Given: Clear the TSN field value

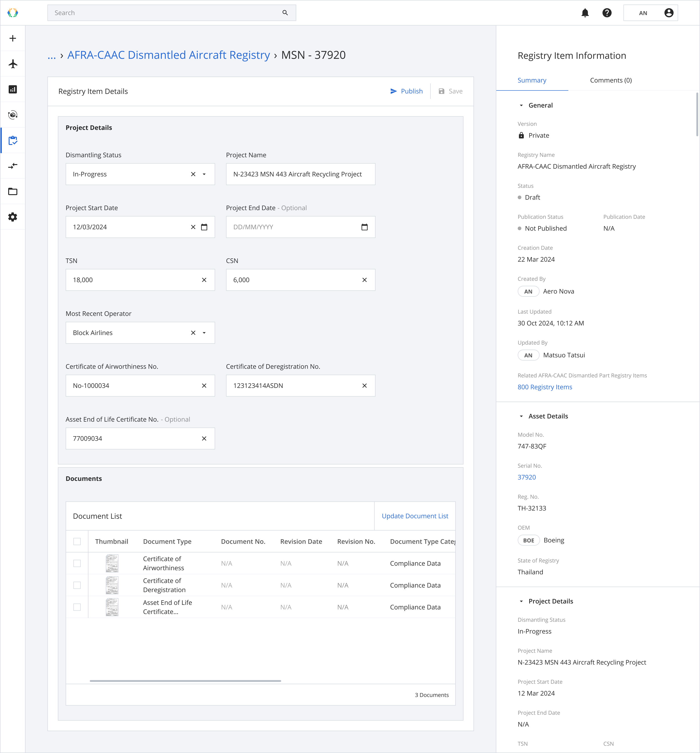Looking at the screenshot, I should [204, 280].
